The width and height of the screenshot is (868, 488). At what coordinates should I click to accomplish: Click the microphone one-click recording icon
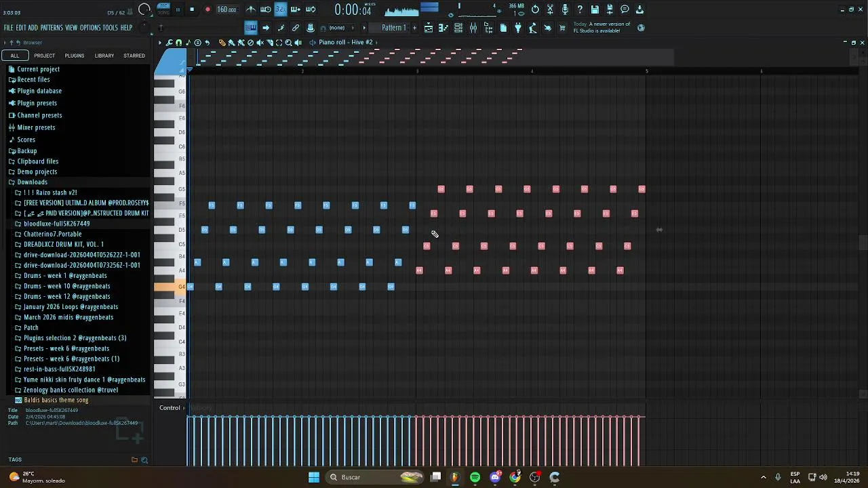pos(565,9)
